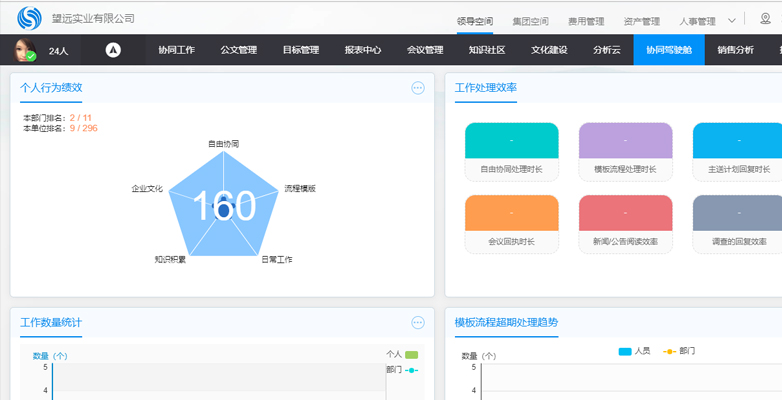Open 协同工作 menu item
Screen dimensions: 782x400
pos(177,50)
